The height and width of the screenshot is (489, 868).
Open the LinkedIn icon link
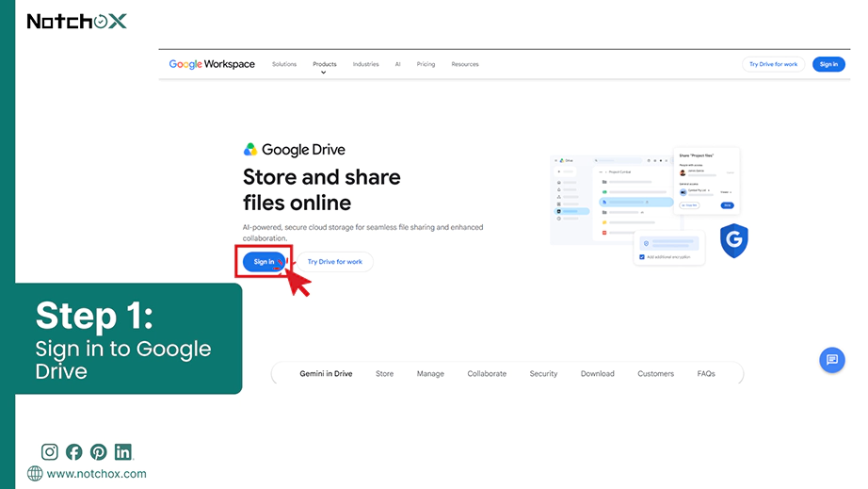[x=123, y=452]
